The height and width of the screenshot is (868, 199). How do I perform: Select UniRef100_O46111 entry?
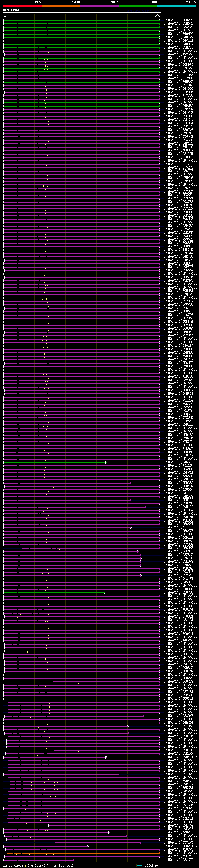178,41
